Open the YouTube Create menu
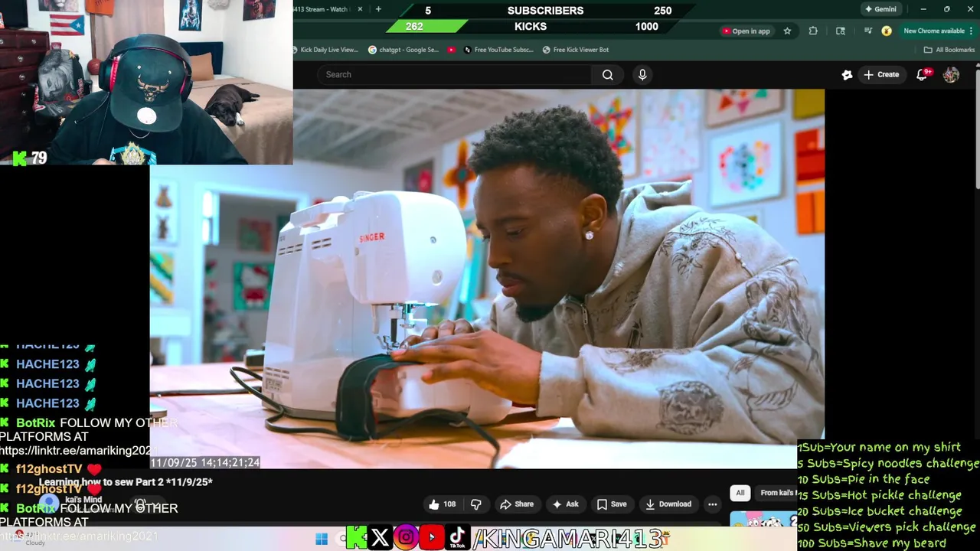Screen dimensions: 980x551 tap(881, 74)
